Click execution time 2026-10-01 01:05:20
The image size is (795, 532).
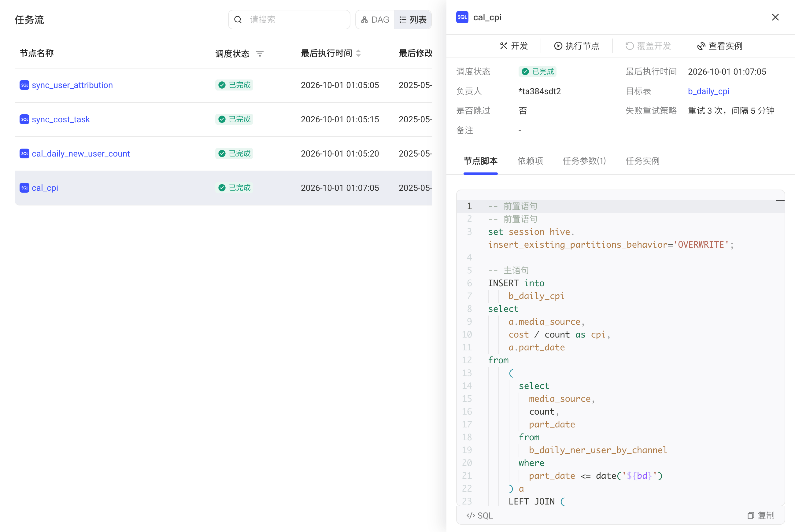(340, 154)
